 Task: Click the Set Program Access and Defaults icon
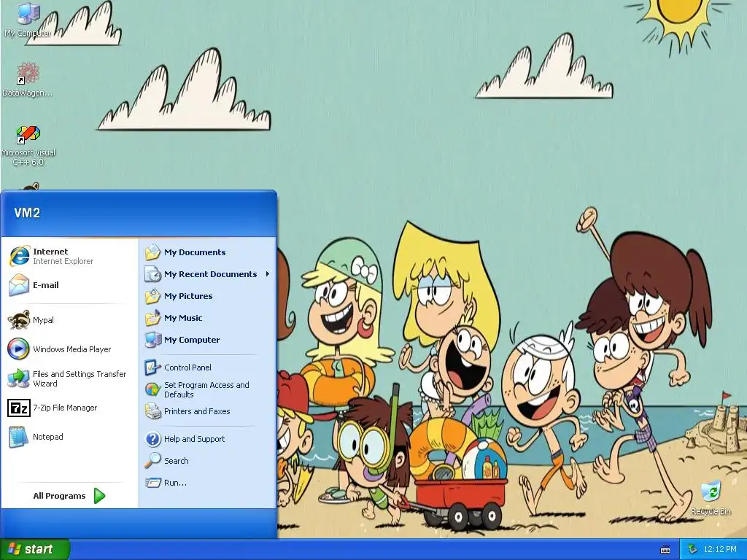pyautogui.click(x=152, y=389)
